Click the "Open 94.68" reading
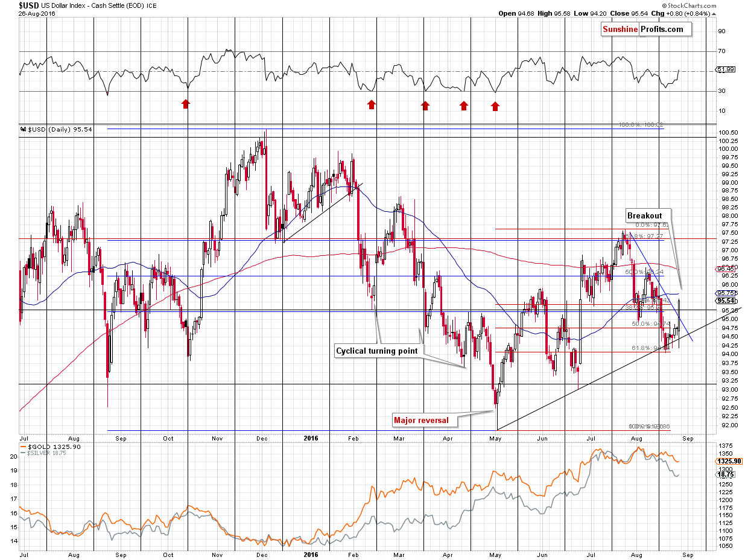This screenshot has width=748, height=560. pos(515,13)
